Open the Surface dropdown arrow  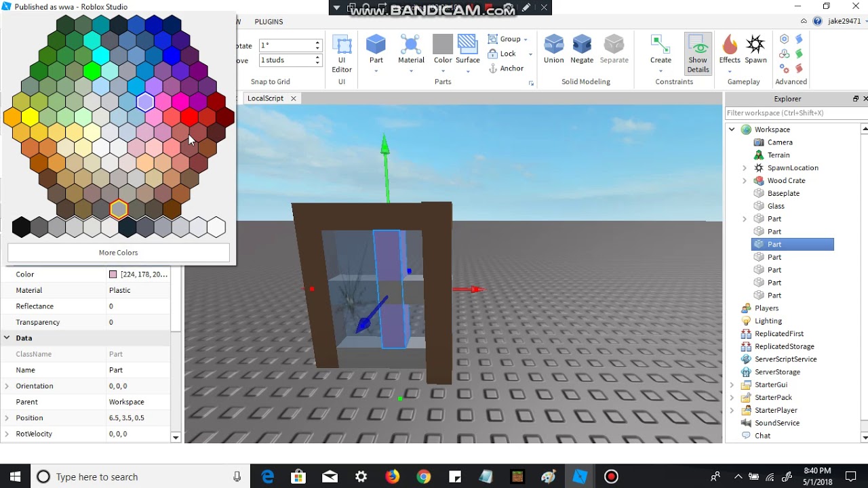pyautogui.click(x=467, y=70)
